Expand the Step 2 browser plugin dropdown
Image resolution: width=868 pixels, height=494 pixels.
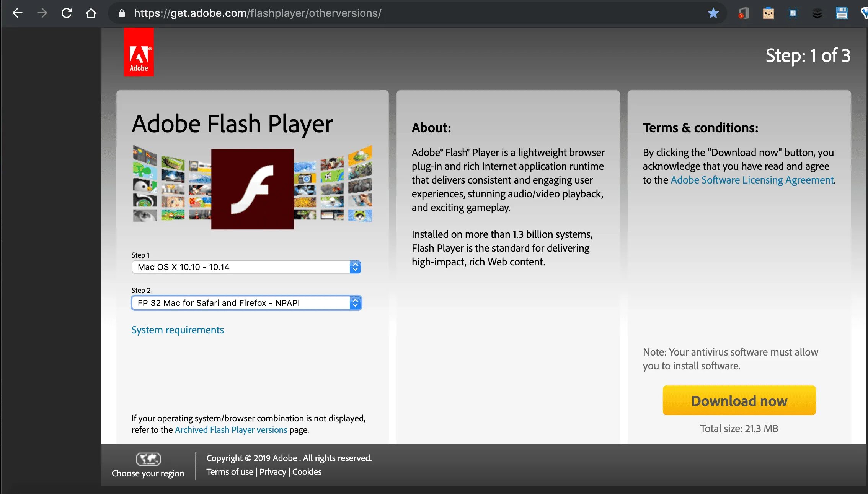[356, 303]
